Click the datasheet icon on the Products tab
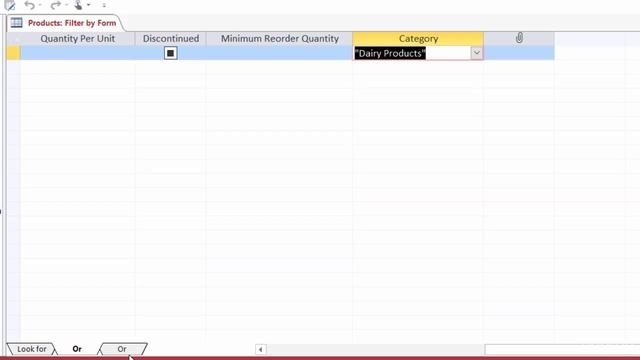 pos(16,23)
